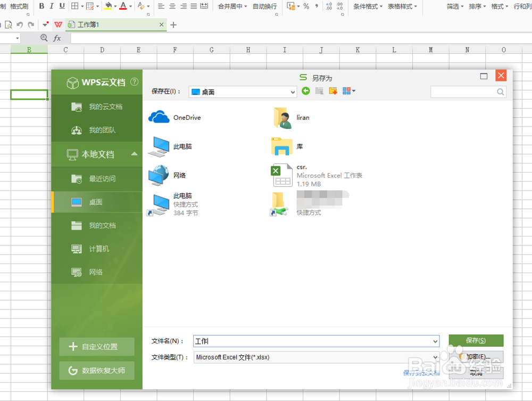Screen dimensions: 532x401
Task: Toggle italic formatting in the ribbon
Action: coord(52,6)
